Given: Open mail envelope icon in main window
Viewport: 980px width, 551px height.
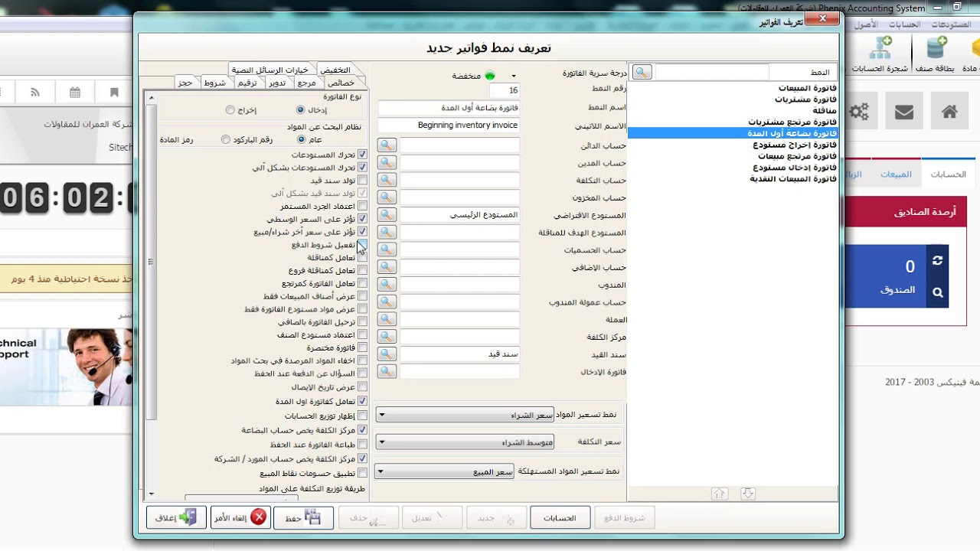Looking at the screenshot, I should [x=904, y=112].
